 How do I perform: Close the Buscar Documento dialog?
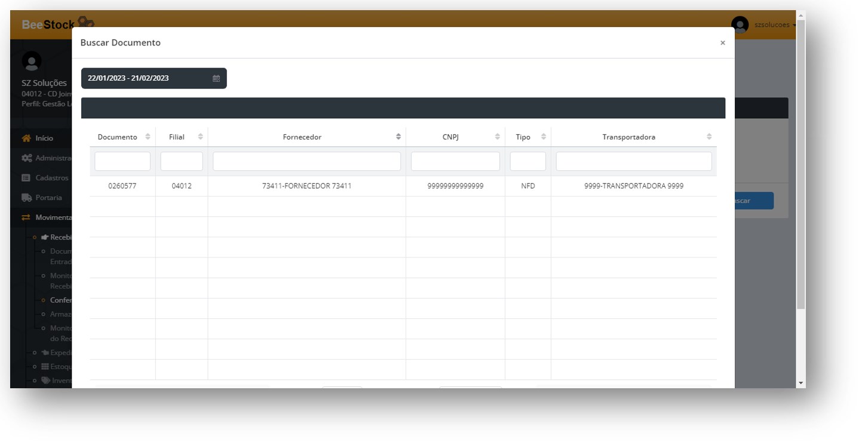pyautogui.click(x=722, y=43)
